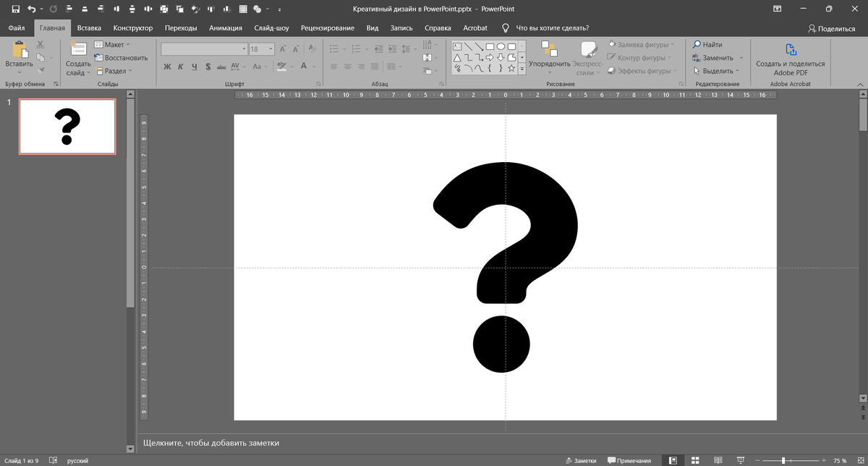Viewport: 868px width, 466px height.
Task: Toggle the Заметки notes pane button
Action: pyautogui.click(x=581, y=460)
